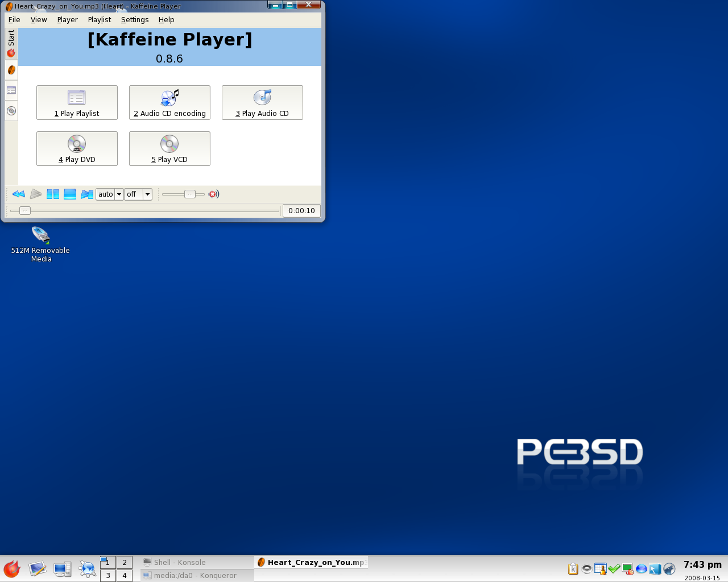Screen dimensions: 728x582
Task: Click the volume slider handle
Action: tap(190, 194)
